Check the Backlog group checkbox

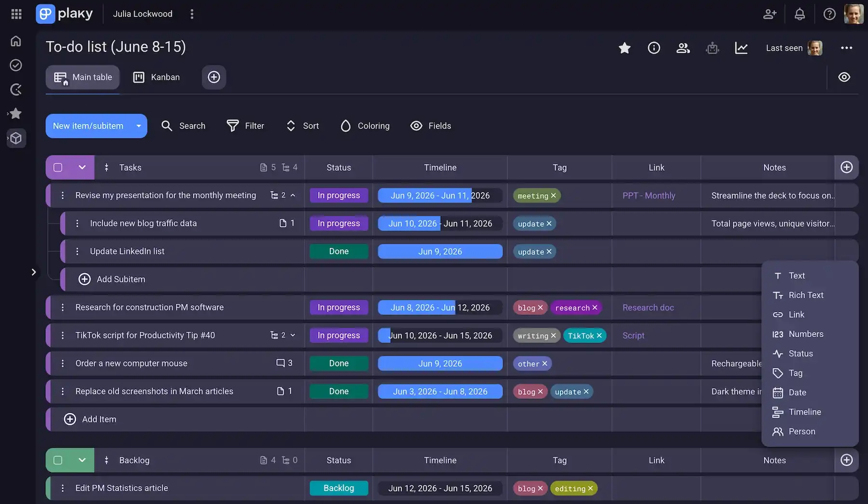pos(58,460)
